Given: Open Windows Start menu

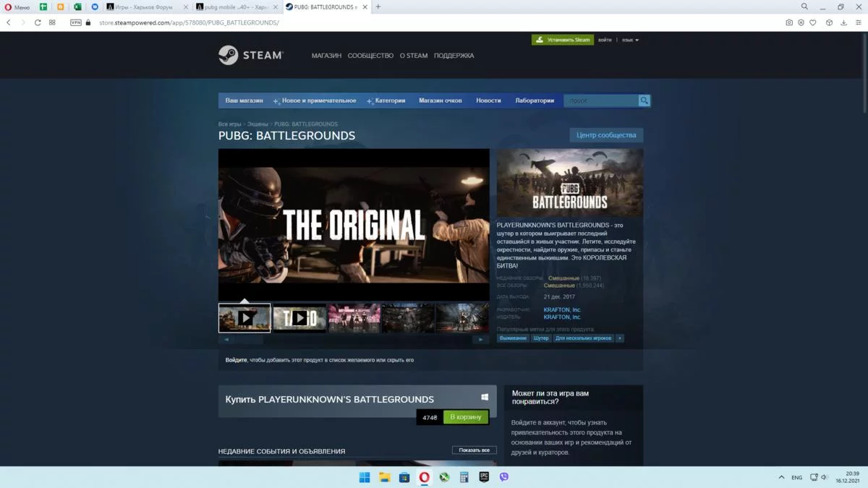Looking at the screenshot, I should point(365,477).
